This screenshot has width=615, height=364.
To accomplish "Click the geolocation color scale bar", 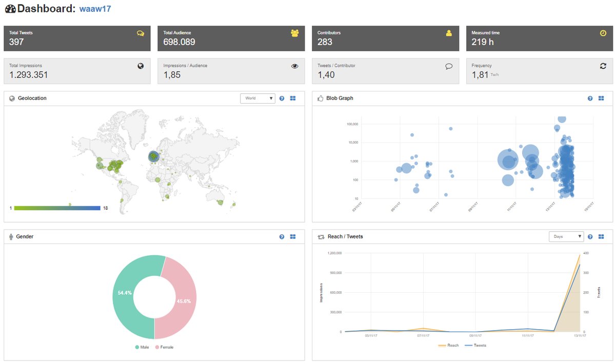I will point(57,208).
